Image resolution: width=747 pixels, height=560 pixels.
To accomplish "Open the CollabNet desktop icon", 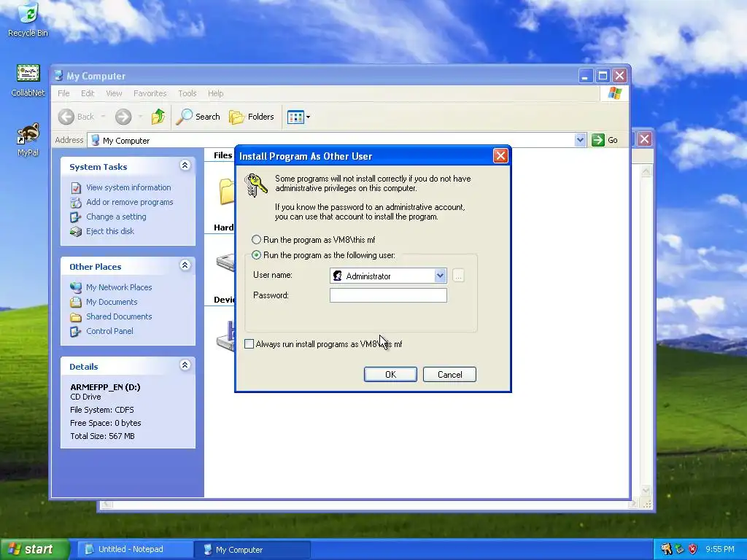I will pyautogui.click(x=28, y=80).
